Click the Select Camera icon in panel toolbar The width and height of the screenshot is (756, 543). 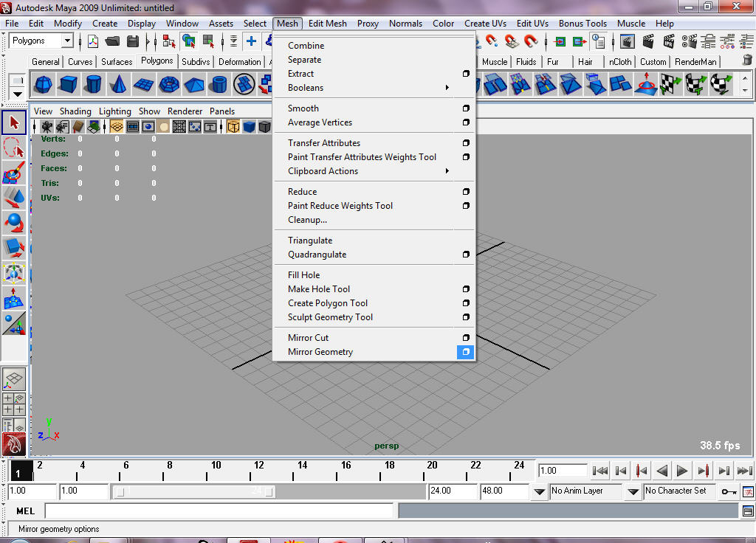(x=47, y=127)
